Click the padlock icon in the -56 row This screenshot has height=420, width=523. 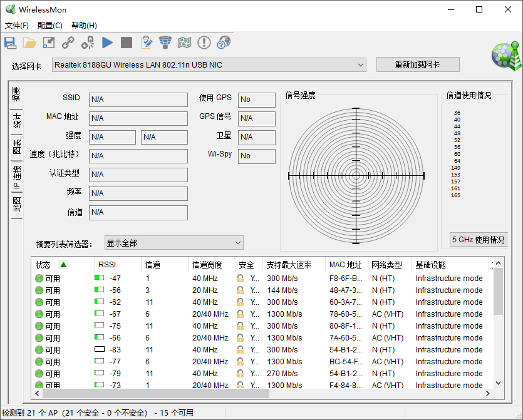[x=240, y=290]
